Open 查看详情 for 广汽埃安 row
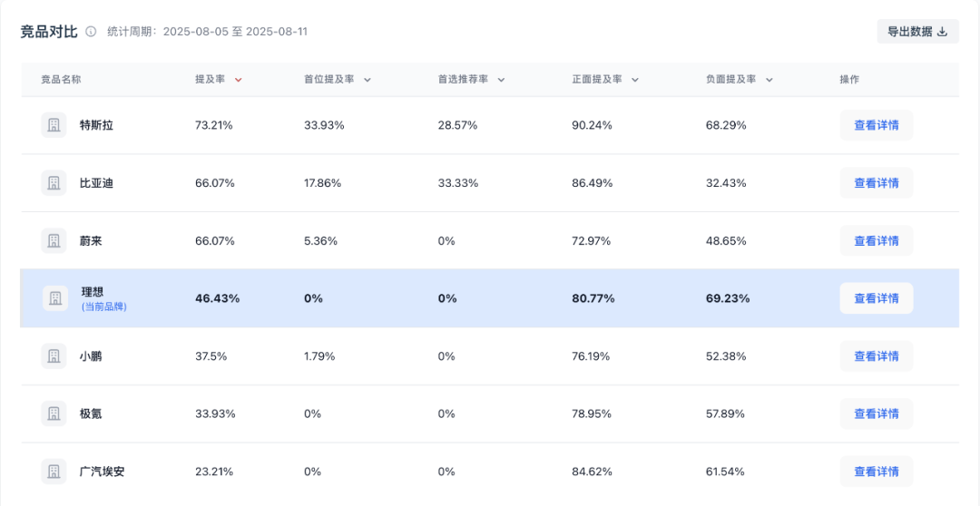Viewport: 980px width, 506px height. coord(877,471)
